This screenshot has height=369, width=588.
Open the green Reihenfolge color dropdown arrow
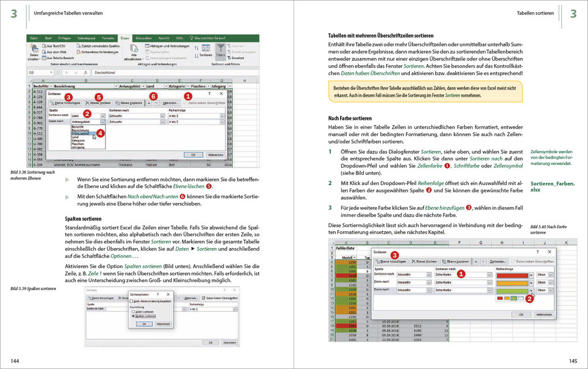[531, 291]
